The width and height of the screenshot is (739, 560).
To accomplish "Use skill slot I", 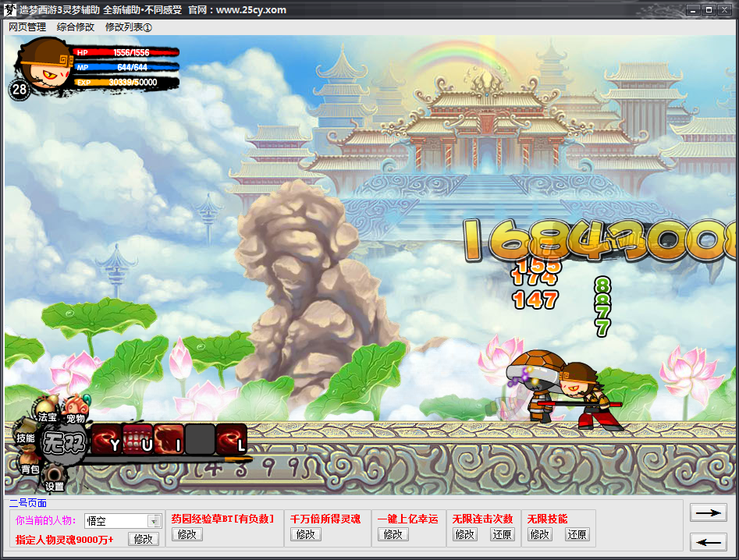I will click(x=169, y=439).
